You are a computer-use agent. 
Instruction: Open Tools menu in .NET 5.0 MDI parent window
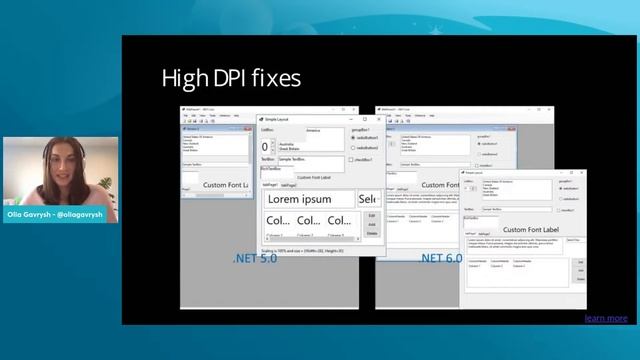click(x=213, y=116)
